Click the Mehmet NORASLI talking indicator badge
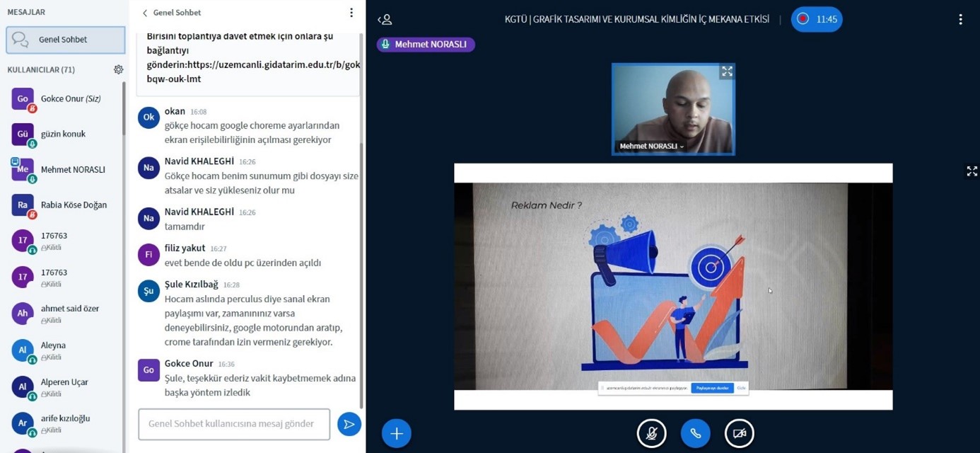This screenshot has height=453, width=980. coord(426,45)
